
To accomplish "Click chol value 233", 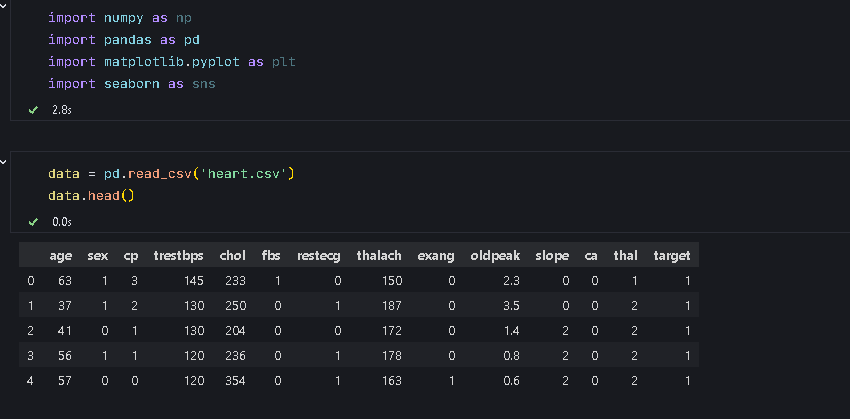I will click(x=235, y=281).
